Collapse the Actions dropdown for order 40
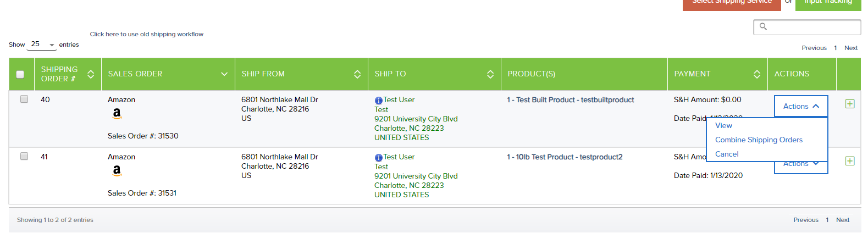Viewport: 868px width, 233px height. point(801,106)
